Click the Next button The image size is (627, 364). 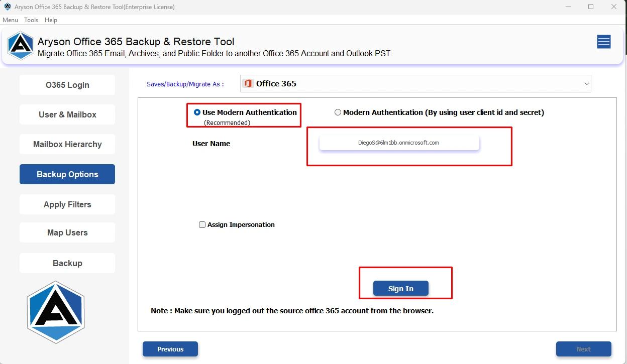pyautogui.click(x=583, y=349)
